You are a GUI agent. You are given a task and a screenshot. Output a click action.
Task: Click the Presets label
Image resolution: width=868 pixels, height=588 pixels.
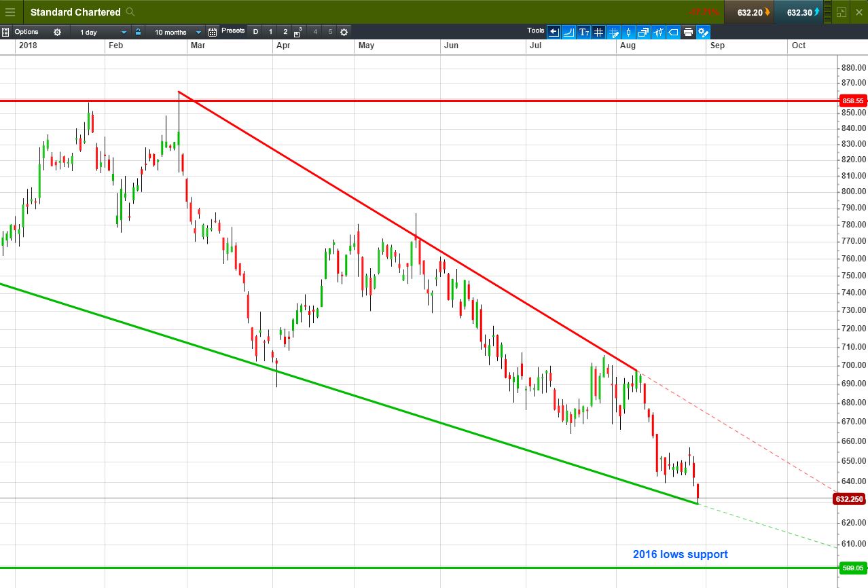click(233, 31)
